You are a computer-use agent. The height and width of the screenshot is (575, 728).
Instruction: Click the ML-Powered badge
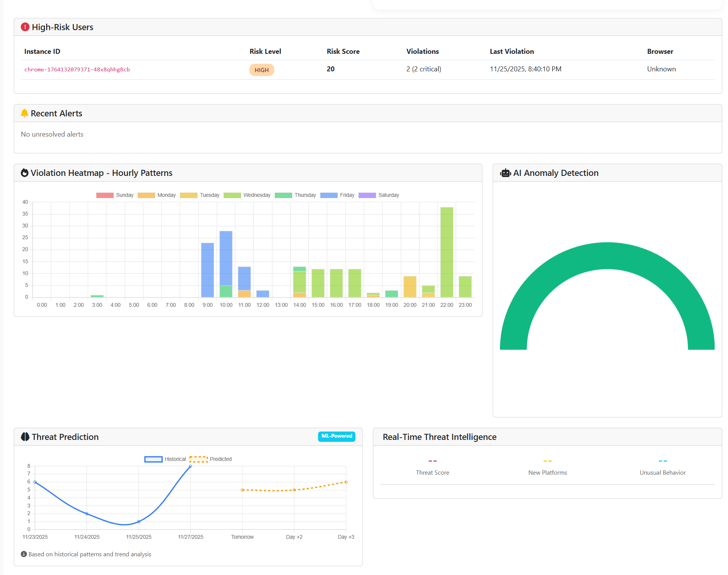[x=336, y=436]
